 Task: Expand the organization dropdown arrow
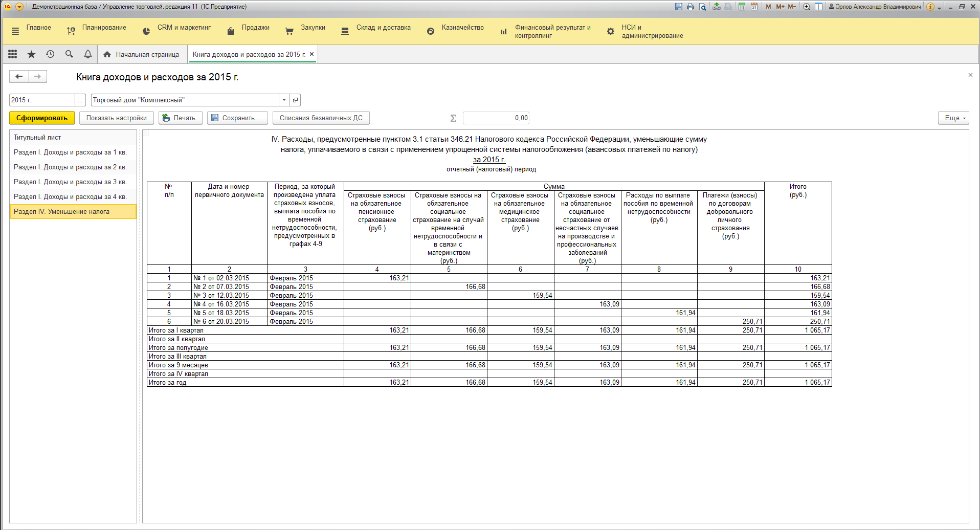284,100
